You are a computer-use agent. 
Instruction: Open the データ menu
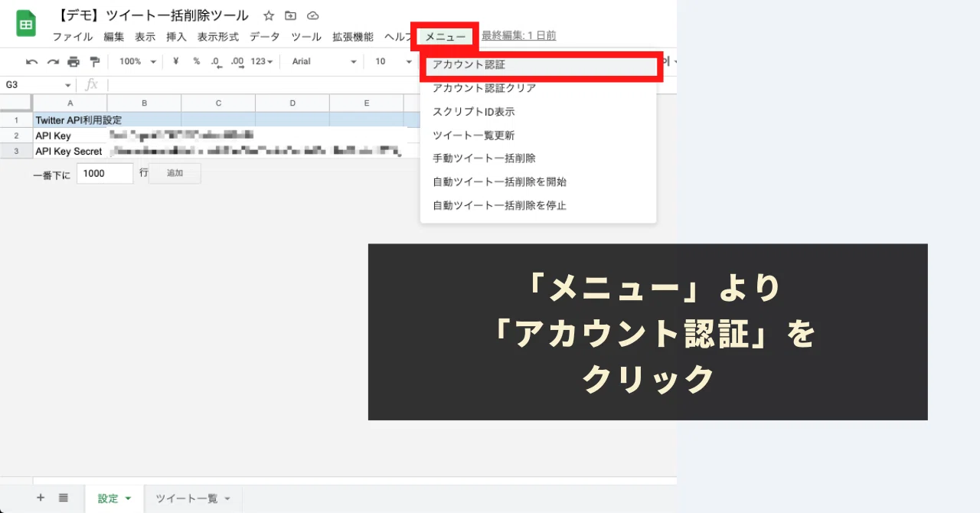tap(265, 36)
